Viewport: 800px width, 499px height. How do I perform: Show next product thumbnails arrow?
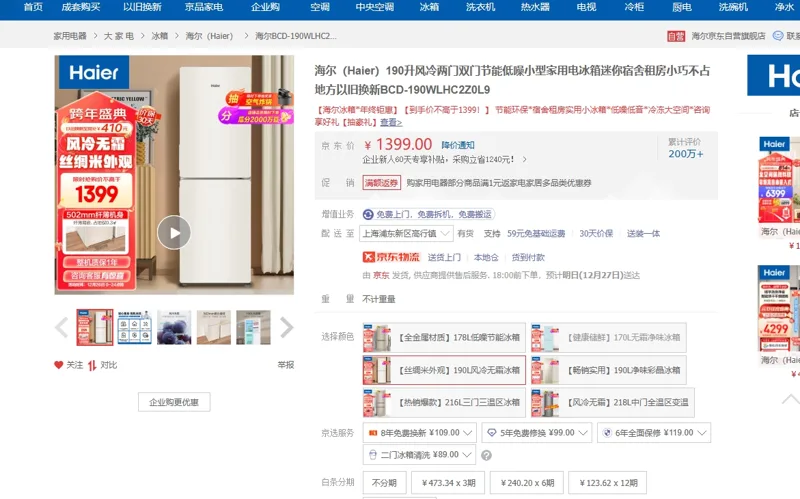coord(287,328)
